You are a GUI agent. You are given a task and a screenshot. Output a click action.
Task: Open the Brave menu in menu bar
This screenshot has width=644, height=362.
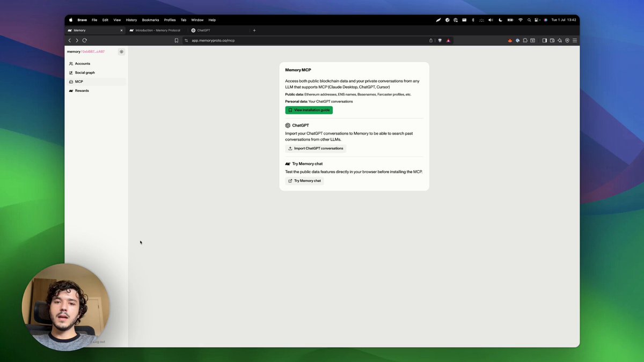click(x=82, y=20)
